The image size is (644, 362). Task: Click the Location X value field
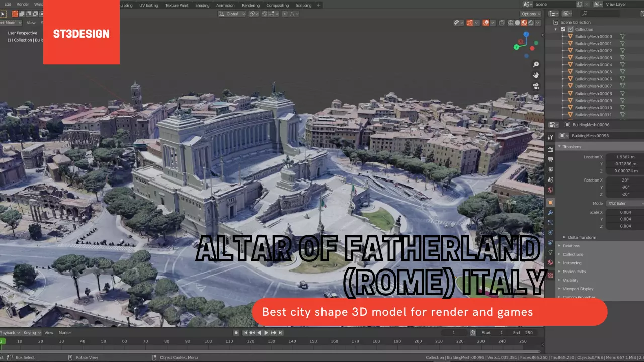[625, 157]
